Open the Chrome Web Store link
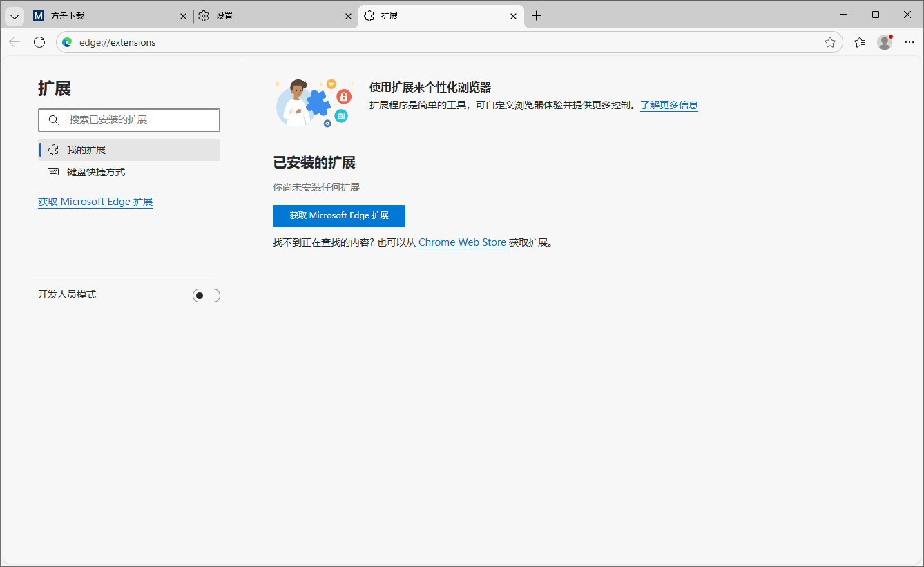 point(462,242)
